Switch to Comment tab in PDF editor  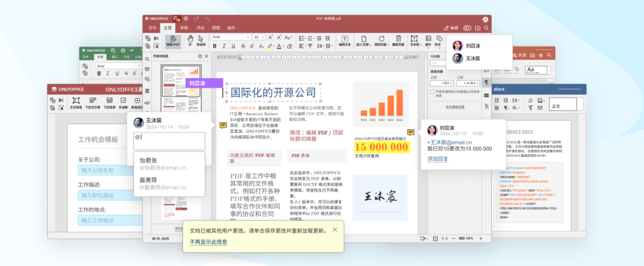[x=200, y=28]
